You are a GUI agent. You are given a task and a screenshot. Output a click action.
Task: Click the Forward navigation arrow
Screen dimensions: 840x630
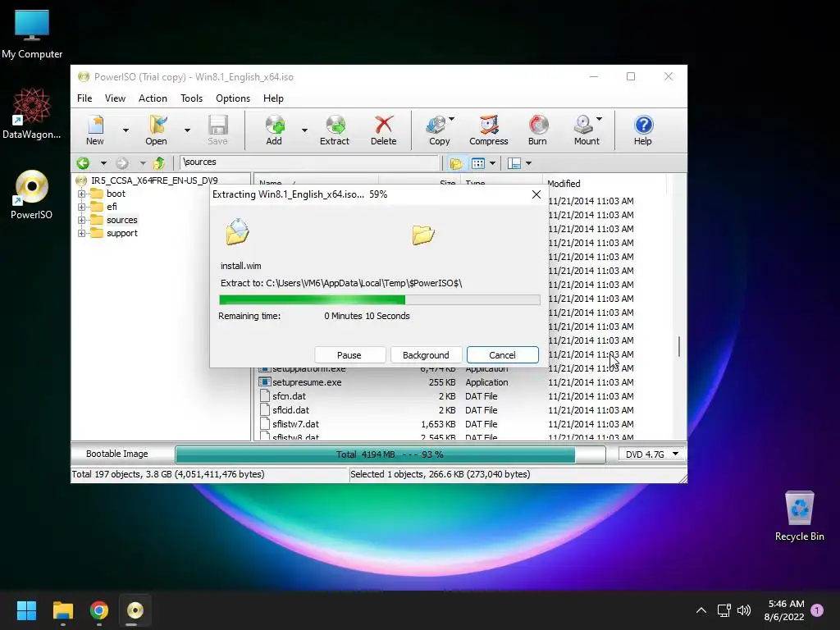pos(123,163)
